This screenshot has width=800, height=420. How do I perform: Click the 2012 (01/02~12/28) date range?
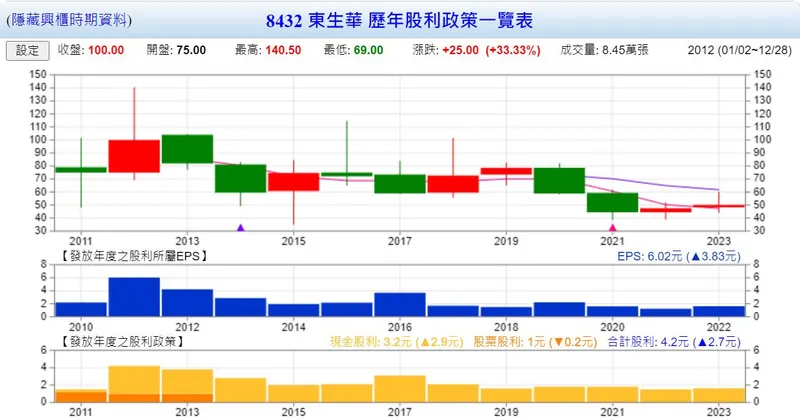(x=740, y=50)
